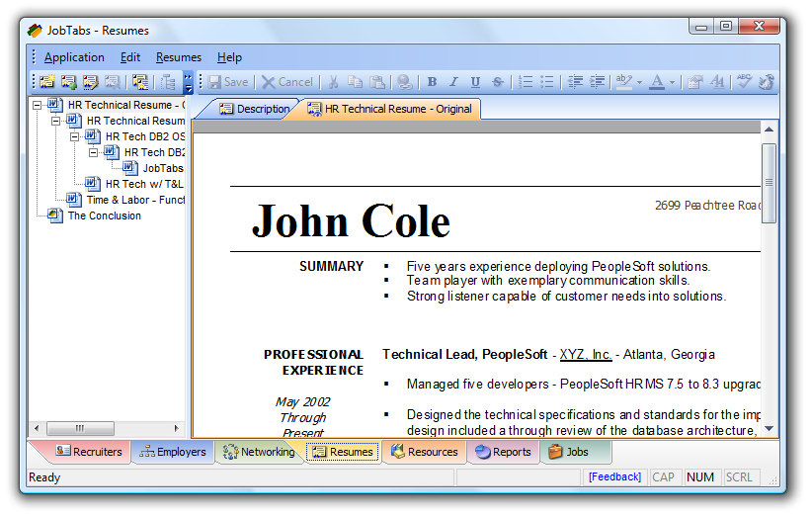The width and height of the screenshot is (812, 518).
Task: Click the document scroll up arrow
Action: 769,129
